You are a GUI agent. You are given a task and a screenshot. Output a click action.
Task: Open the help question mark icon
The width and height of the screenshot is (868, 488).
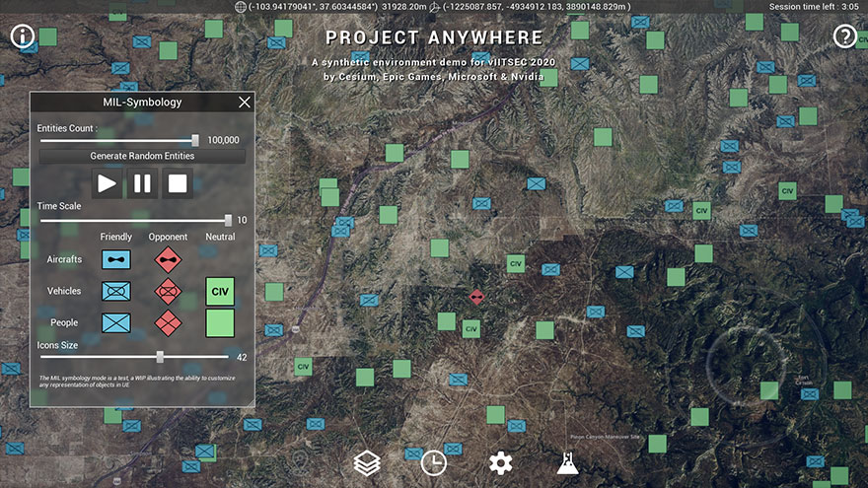[844, 36]
